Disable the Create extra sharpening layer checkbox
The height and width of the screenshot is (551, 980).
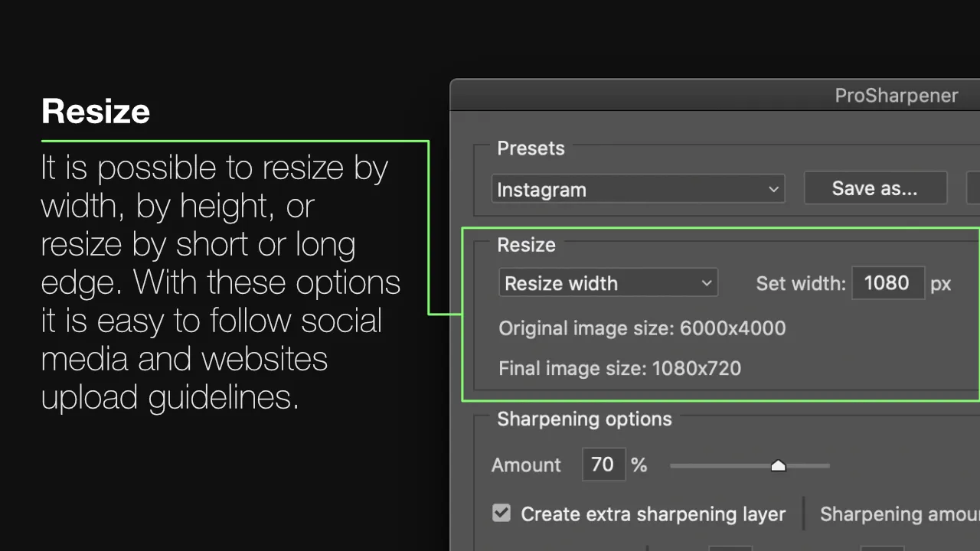(501, 513)
